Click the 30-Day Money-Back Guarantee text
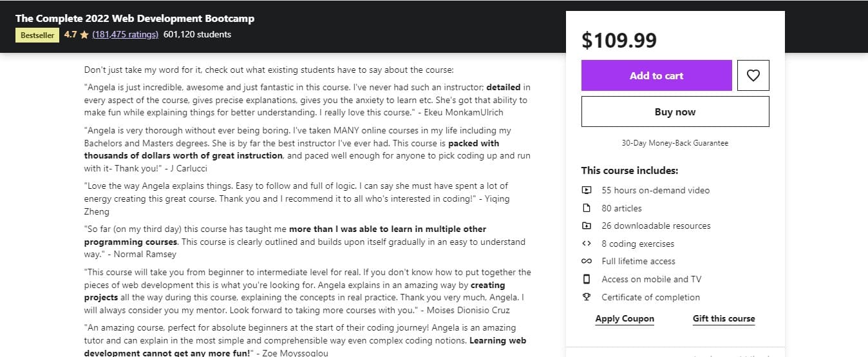The image size is (868, 357). pyautogui.click(x=675, y=143)
